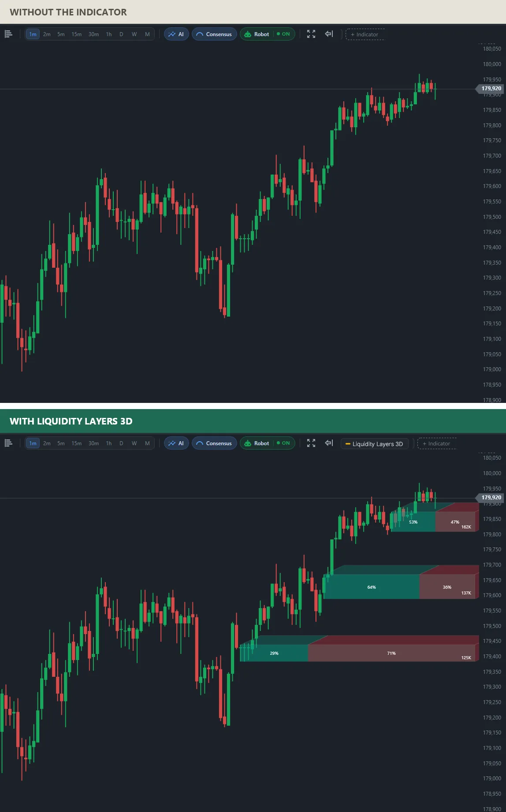The image size is (506, 812).
Task: Click the 71% red liquidity block
Action: 391,653
